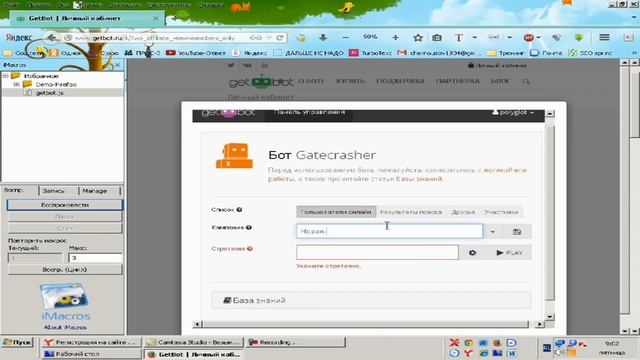This screenshot has height=360, width=640.
Task: Click the downloads arrow icon in toolbar
Action: 323,37
